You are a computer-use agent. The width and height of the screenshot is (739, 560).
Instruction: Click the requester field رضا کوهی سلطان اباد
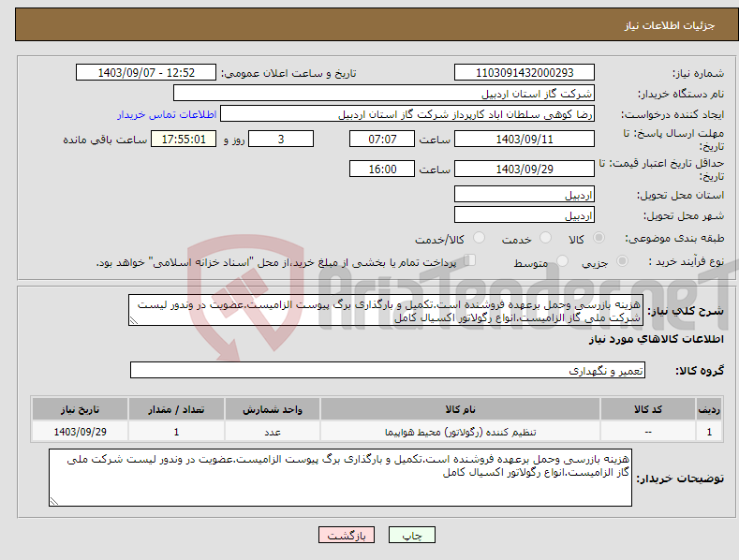407,114
